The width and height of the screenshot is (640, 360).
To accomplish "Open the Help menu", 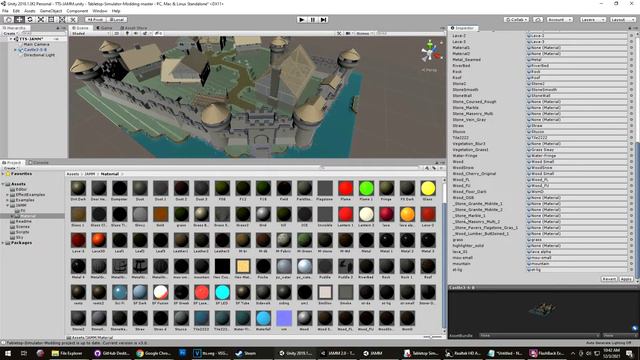I will tap(116, 11).
